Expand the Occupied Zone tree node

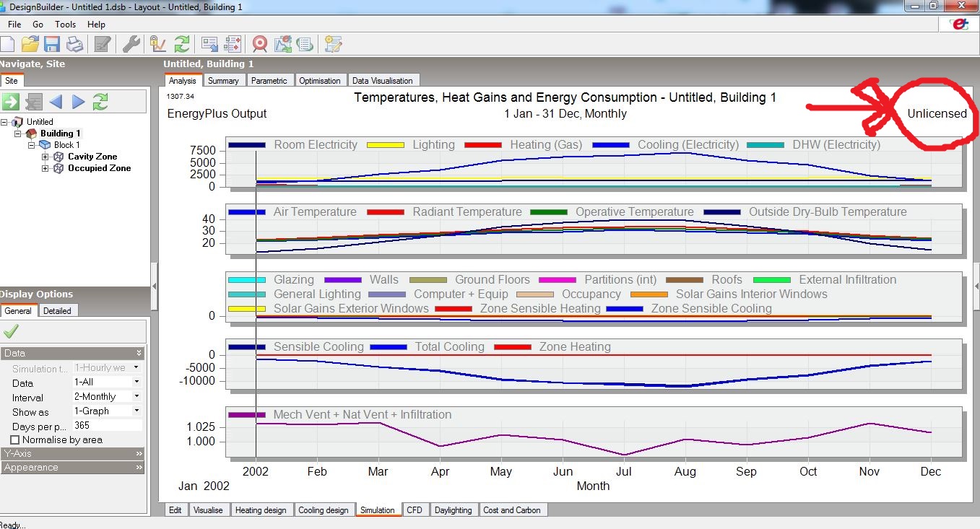45,168
